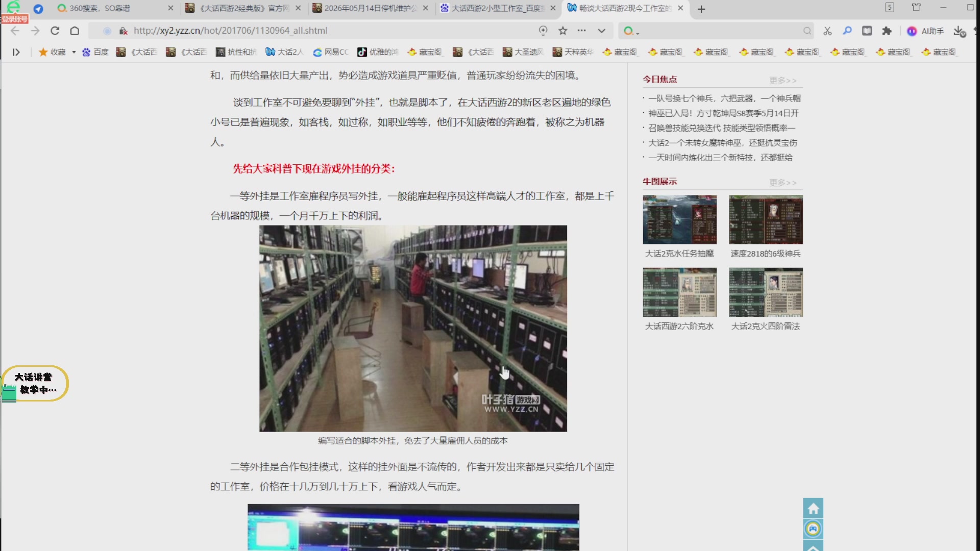Screen dimensions: 980x551
Task: Open headline 召唤兽技能兑换迭代
Action: point(722,128)
